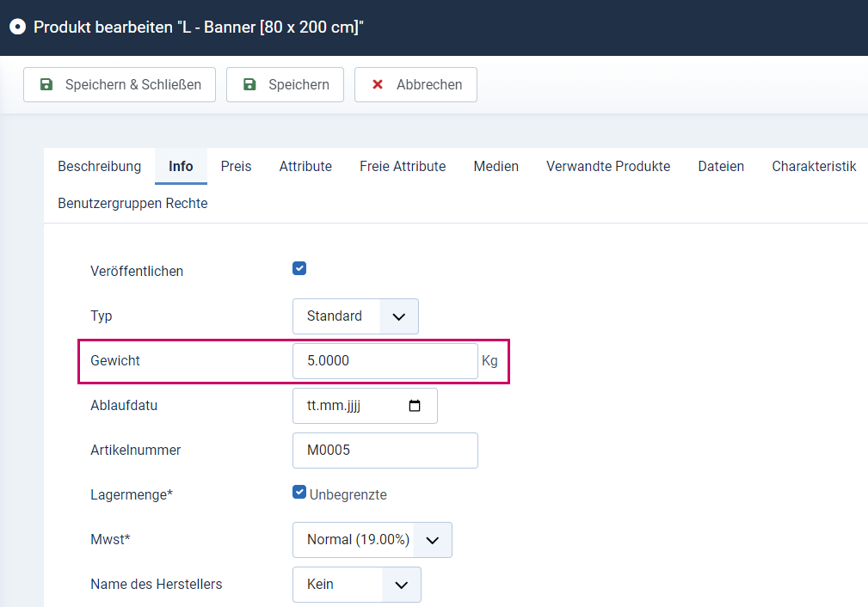Click the Gewicht label text
This screenshot has height=607, width=868.
[115, 361]
